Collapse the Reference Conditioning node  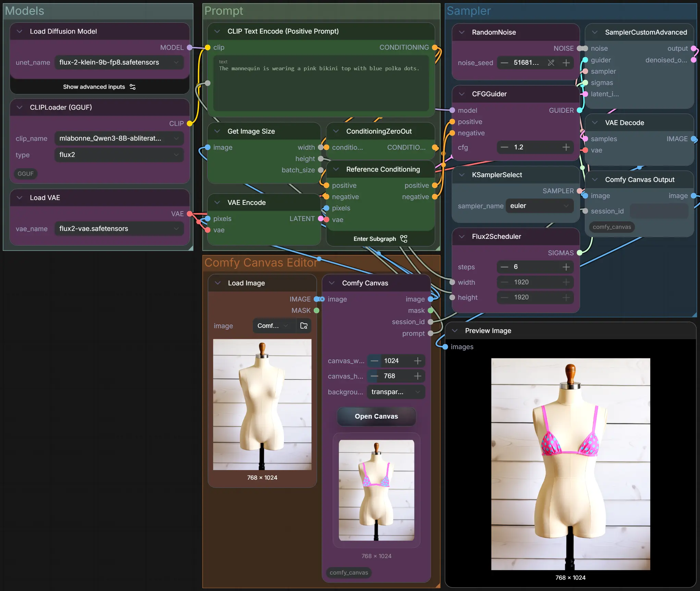[x=336, y=169]
